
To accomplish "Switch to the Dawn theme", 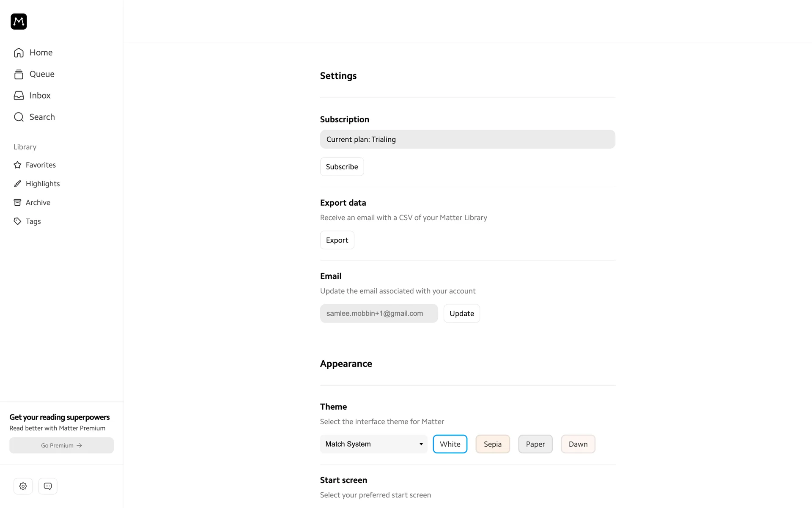I will [578, 444].
